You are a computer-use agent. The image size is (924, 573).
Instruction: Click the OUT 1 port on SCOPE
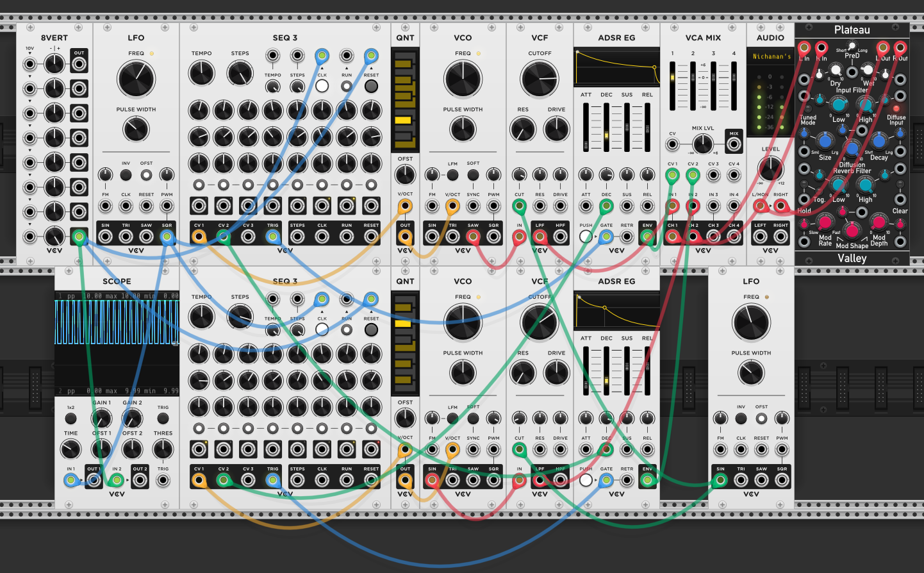pos(94,480)
